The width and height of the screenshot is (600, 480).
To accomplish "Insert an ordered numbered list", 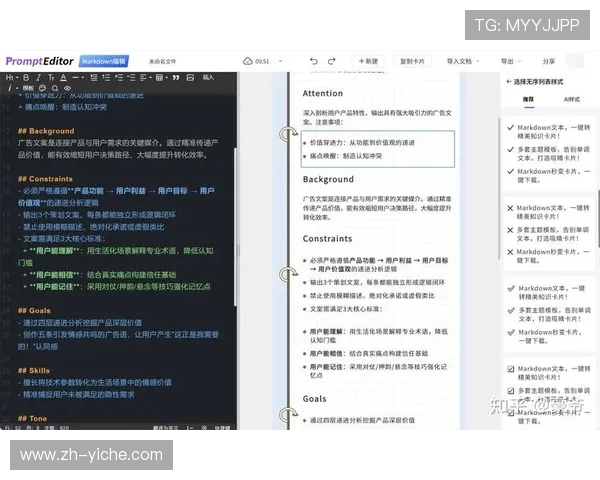I will click(x=106, y=78).
